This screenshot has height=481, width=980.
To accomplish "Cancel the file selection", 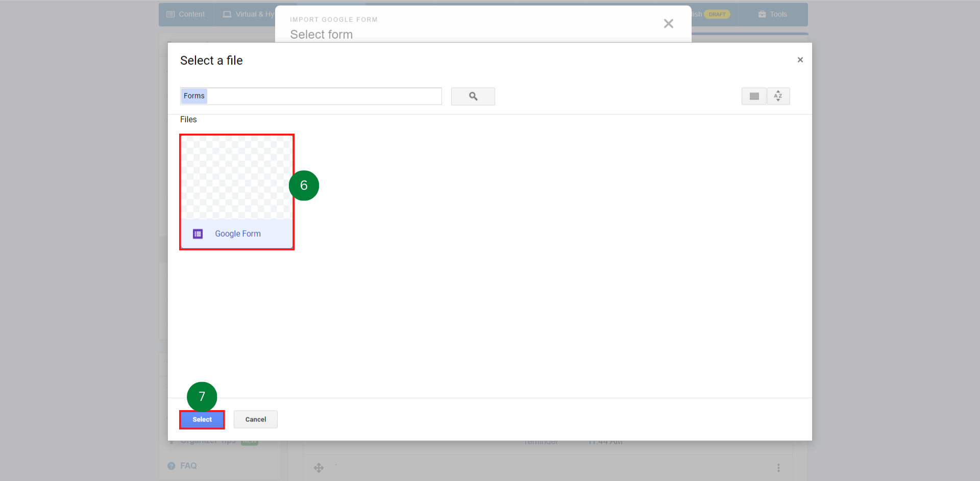I will coord(255,419).
